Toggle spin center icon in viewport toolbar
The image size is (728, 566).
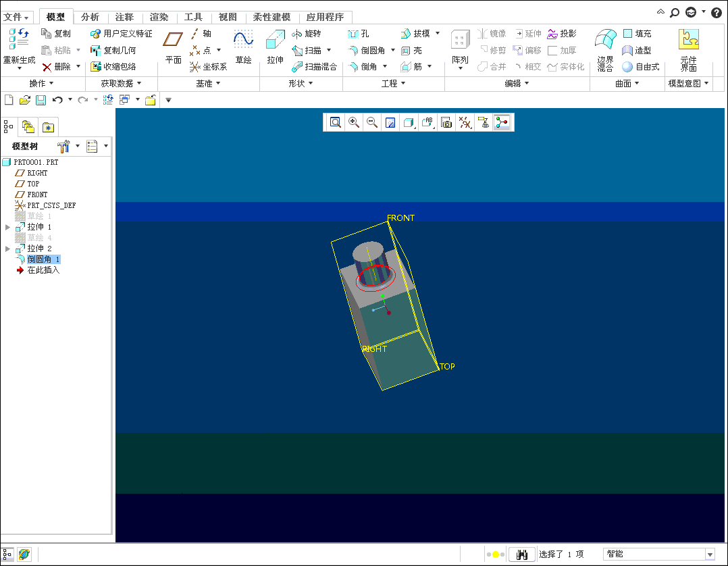click(x=502, y=122)
